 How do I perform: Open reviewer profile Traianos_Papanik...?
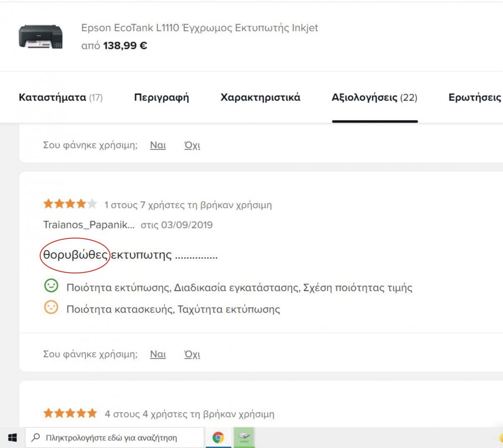coord(89,225)
